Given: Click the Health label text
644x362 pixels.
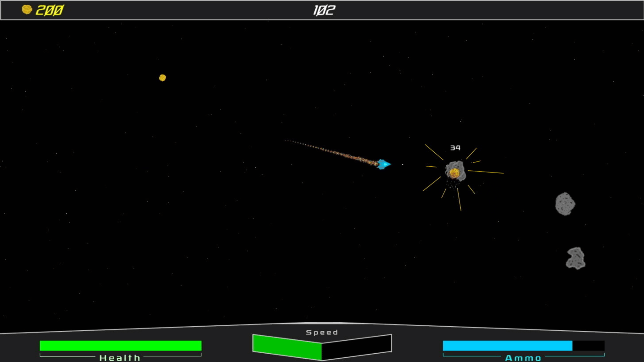Looking at the screenshot, I should pos(120,358).
